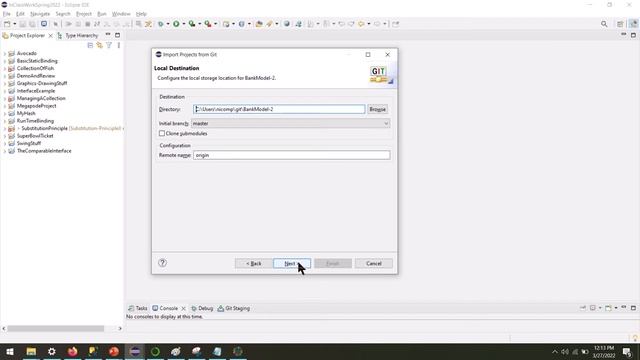
Task: Expand the TheComparableInterface project
Action: (4, 151)
